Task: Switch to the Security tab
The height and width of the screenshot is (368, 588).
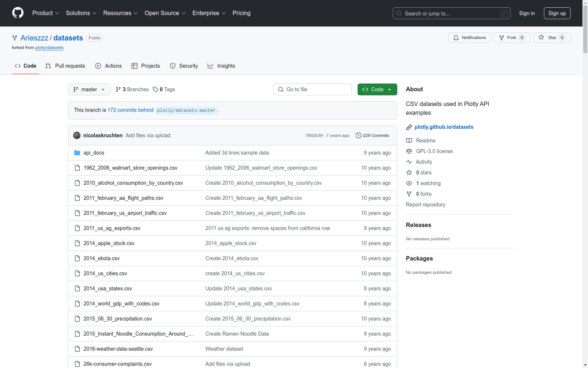Action: [184, 66]
